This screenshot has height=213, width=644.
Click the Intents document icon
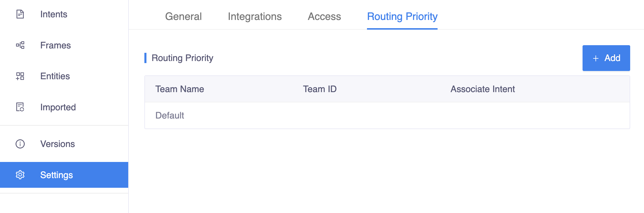(x=20, y=14)
